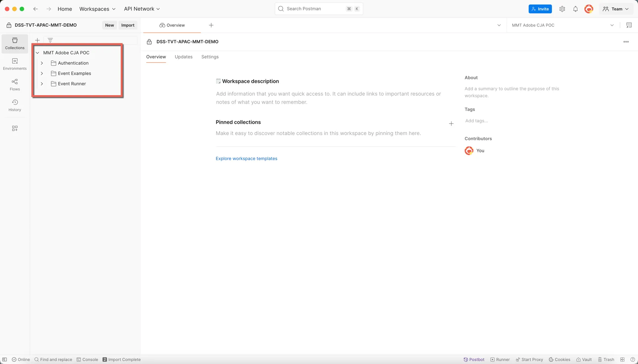Click the New button
The width and height of the screenshot is (638, 364).
109,25
